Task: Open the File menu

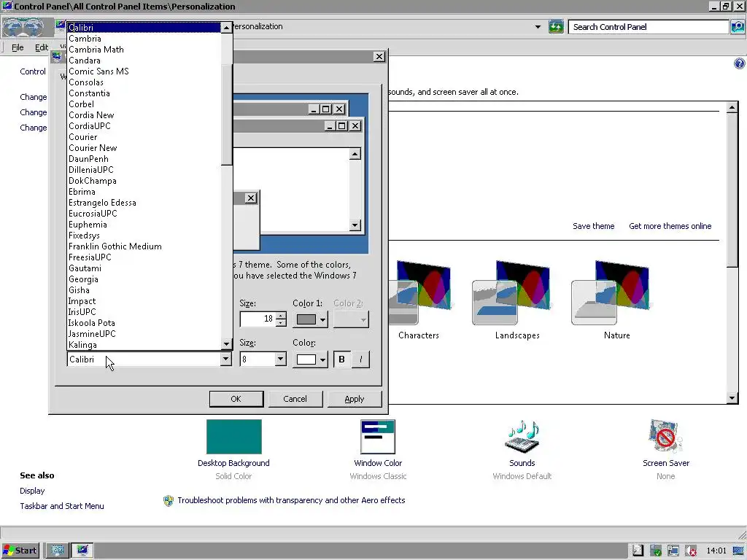Action: [x=18, y=47]
